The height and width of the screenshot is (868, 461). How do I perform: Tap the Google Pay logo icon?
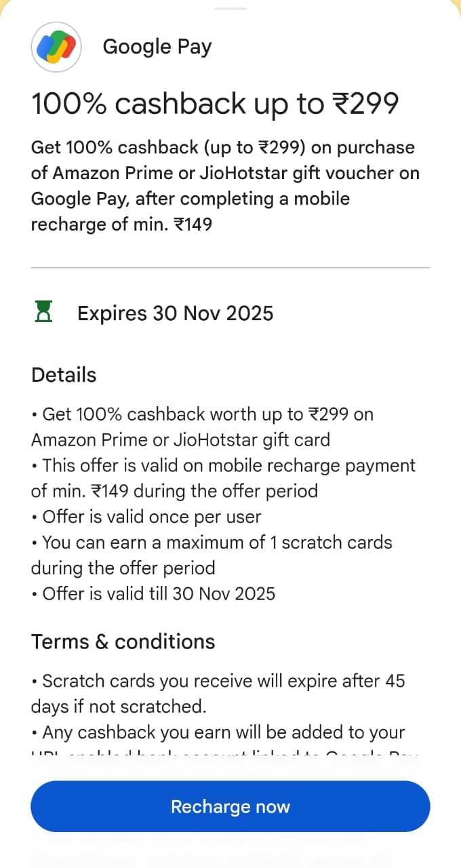pyautogui.click(x=56, y=47)
